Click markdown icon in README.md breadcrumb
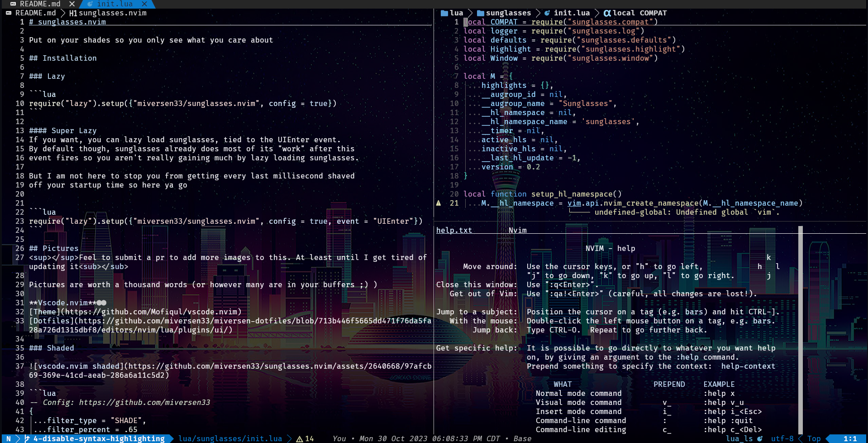This screenshot has width=868, height=443. [9, 13]
